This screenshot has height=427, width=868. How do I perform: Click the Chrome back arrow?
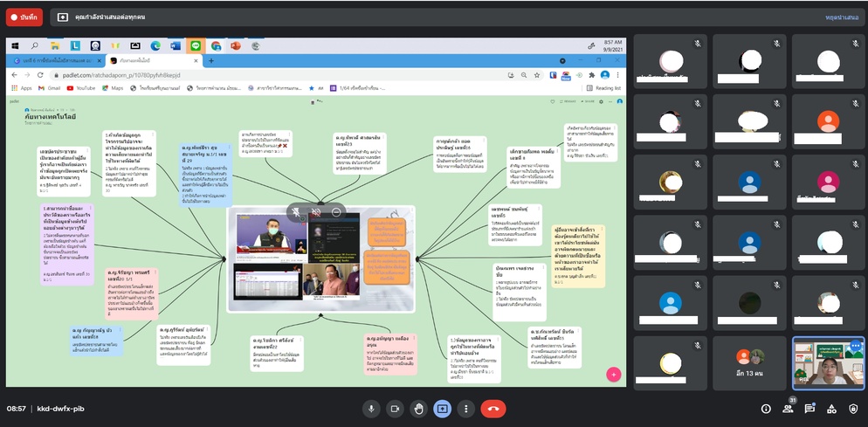[16, 75]
